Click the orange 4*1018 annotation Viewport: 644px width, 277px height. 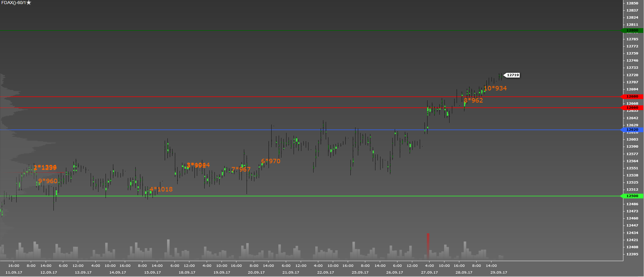pyautogui.click(x=161, y=189)
